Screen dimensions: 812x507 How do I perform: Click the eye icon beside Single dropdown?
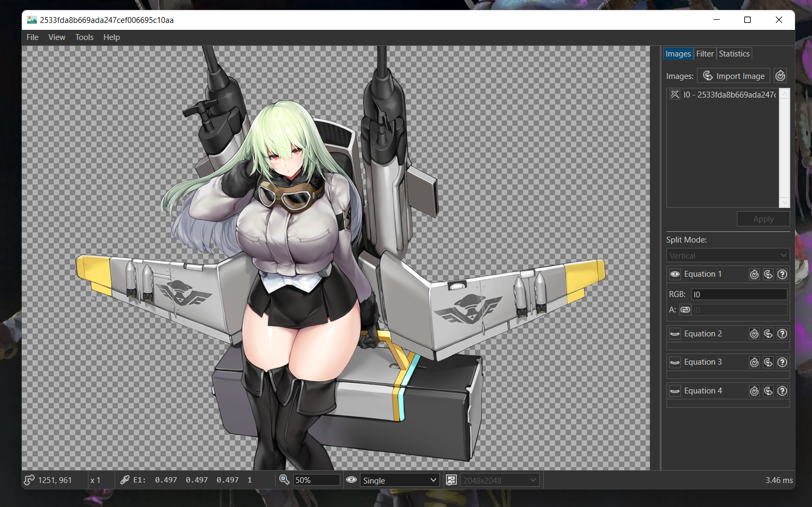tap(351, 480)
